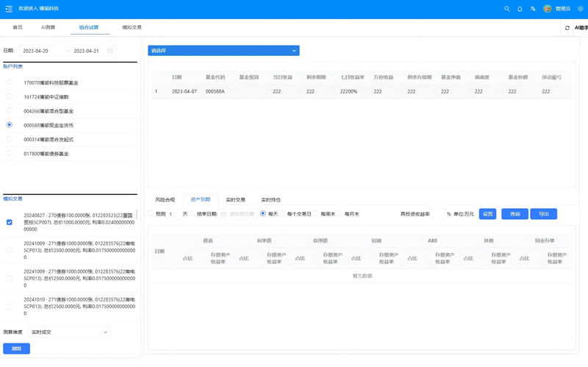The image size is (588, 367).
Task: Expand the 请选择 blue dropdown
Action: click(223, 51)
